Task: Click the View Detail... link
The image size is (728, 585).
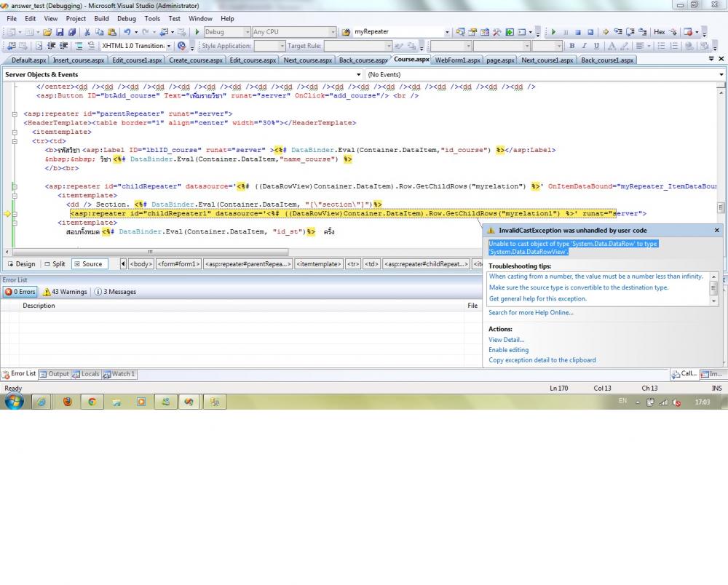Action: tap(506, 340)
